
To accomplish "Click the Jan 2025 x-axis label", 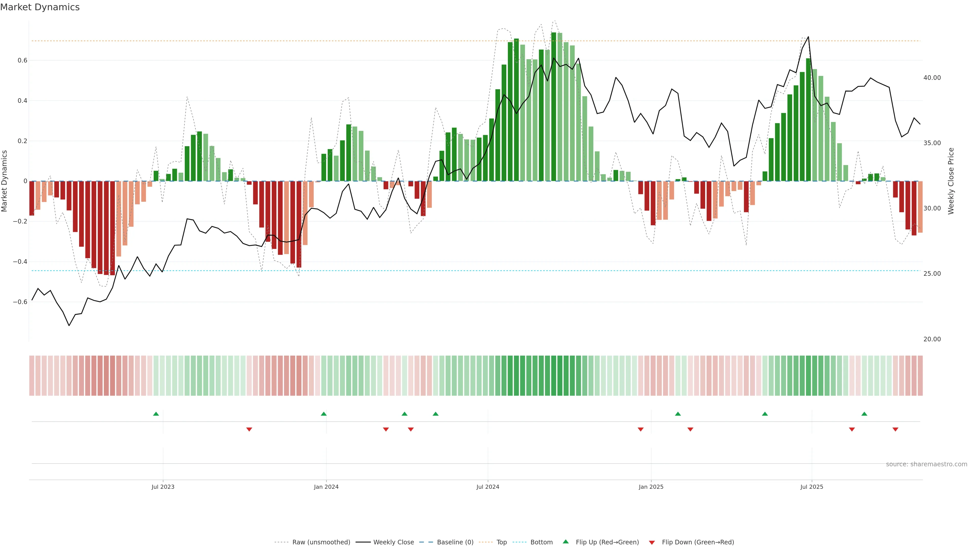I will click(x=651, y=487).
